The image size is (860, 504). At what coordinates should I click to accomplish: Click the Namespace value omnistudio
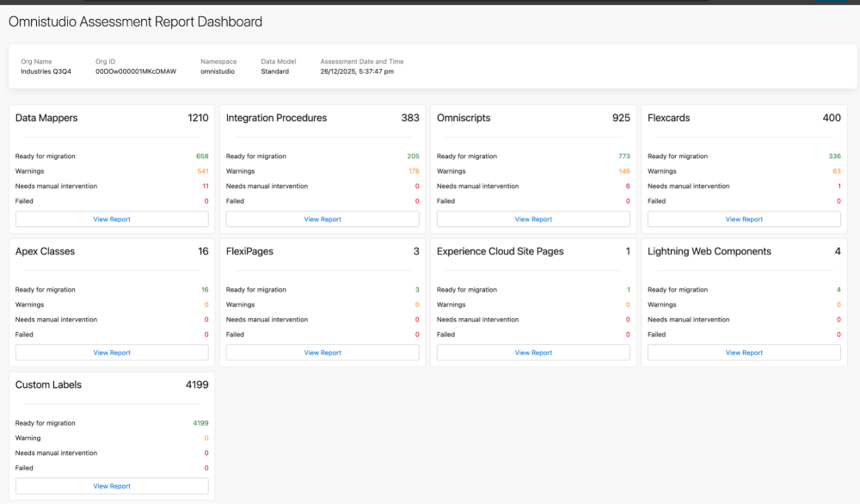coord(218,71)
